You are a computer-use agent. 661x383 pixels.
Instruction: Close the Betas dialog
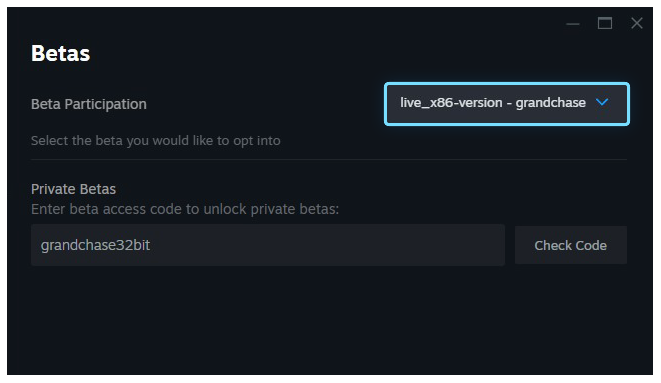coord(637,23)
